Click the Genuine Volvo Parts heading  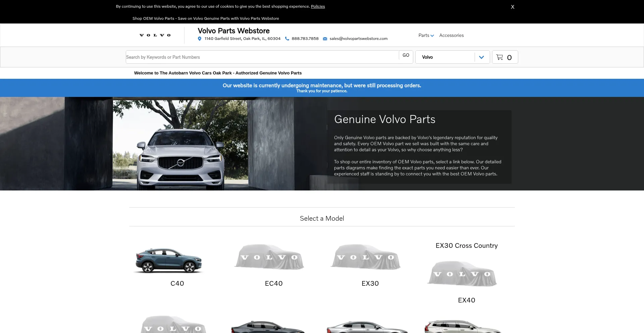(x=385, y=119)
